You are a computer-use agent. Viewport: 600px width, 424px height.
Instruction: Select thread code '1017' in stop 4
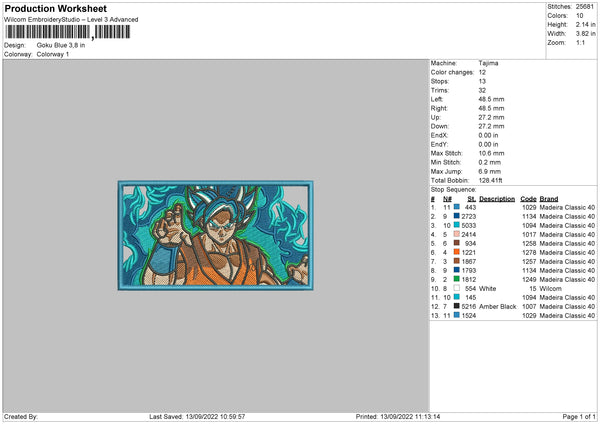click(529, 235)
